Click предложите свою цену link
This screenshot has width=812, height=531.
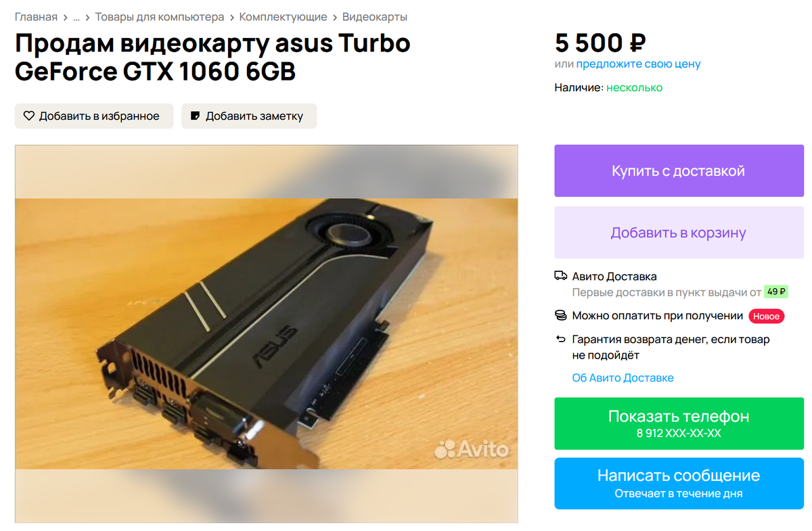tap(638, 64)
